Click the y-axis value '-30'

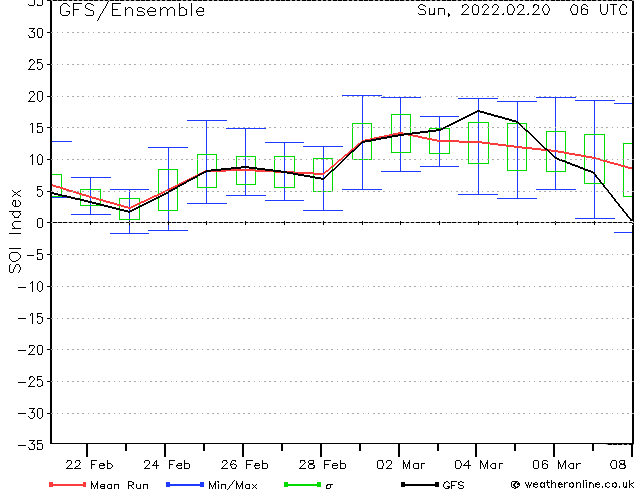click(31, 414)
